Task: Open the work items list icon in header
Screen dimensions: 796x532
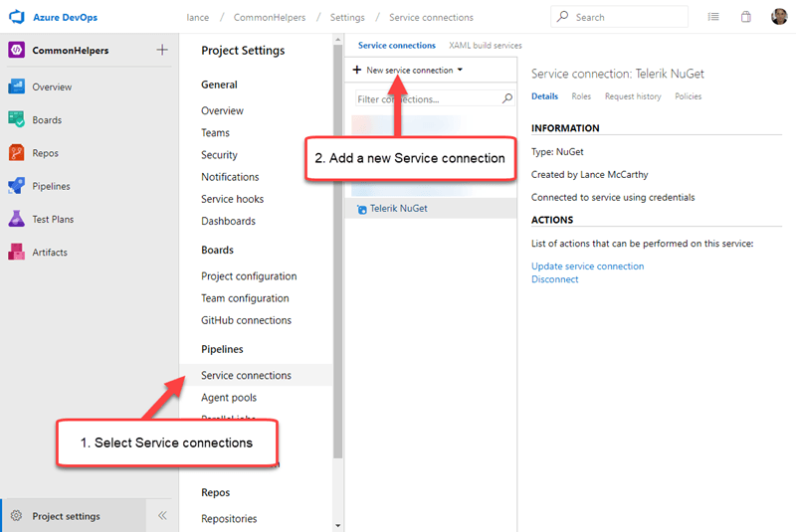Action: [x=713, y=17]
